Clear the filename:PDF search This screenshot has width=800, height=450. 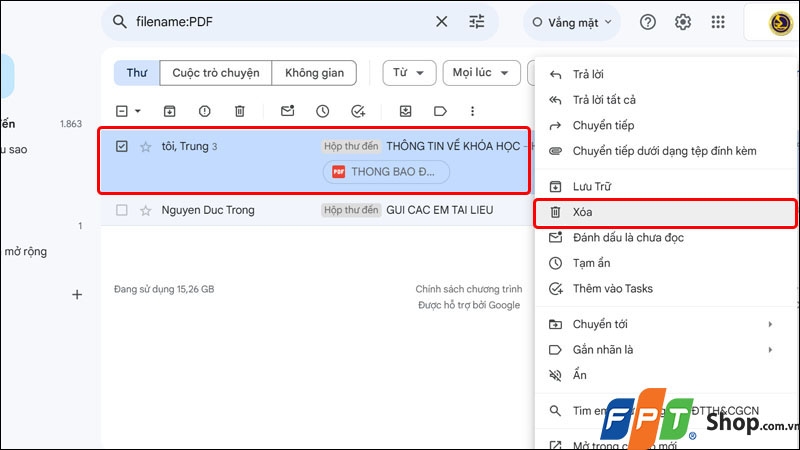coord(441,22)
